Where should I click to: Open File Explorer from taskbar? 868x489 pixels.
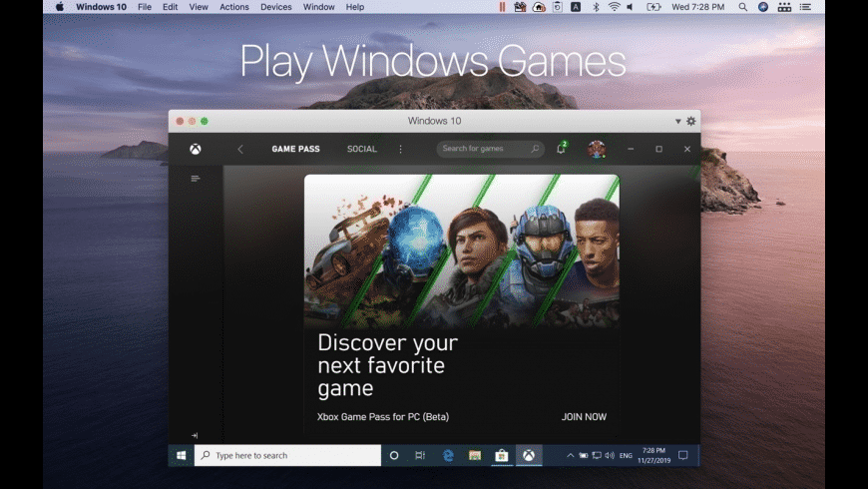point(475,455)
